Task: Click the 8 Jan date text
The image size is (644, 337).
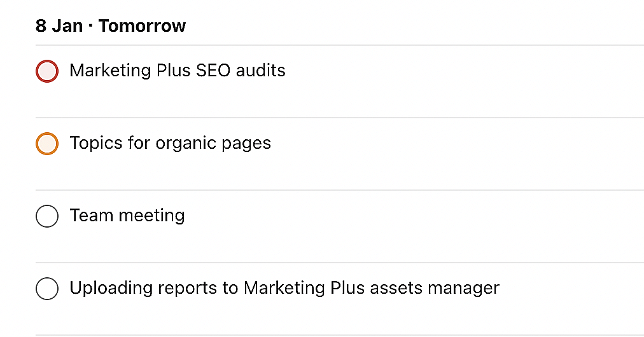Action: [x=59, y=26]
